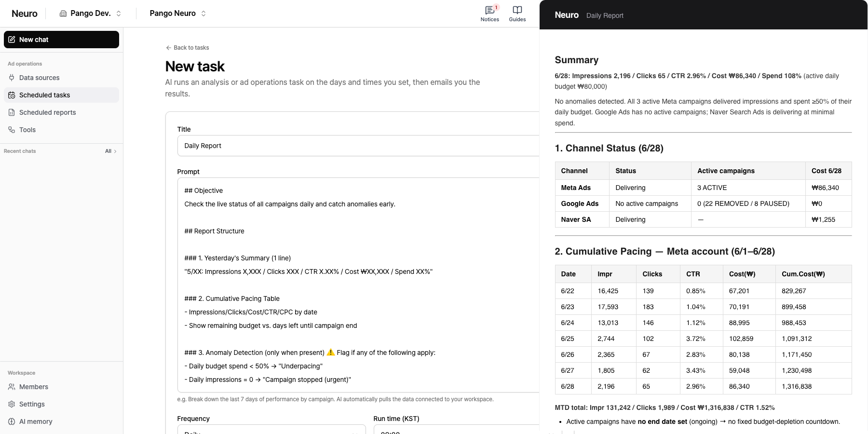Click the Back to tasks link
Image resolution: width=868 pixels, height=434 pixels.
(187, 48)
